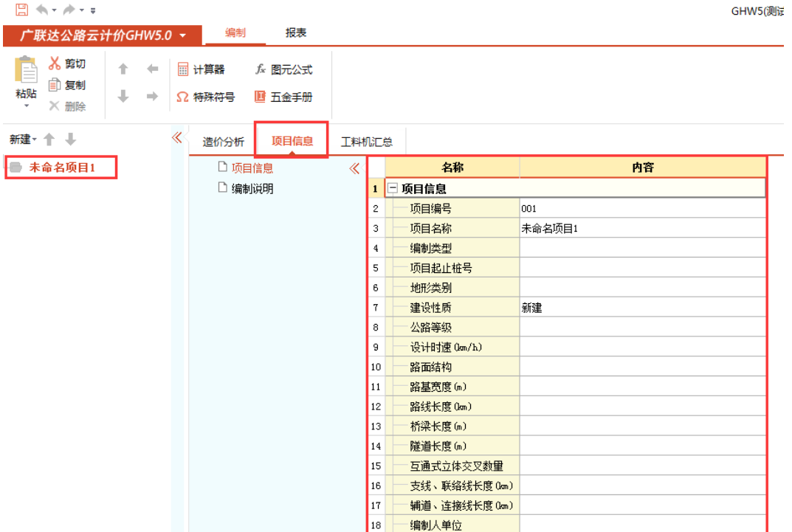
Task: Click the Copy icon in ribbon
Action: coord(55,85)
